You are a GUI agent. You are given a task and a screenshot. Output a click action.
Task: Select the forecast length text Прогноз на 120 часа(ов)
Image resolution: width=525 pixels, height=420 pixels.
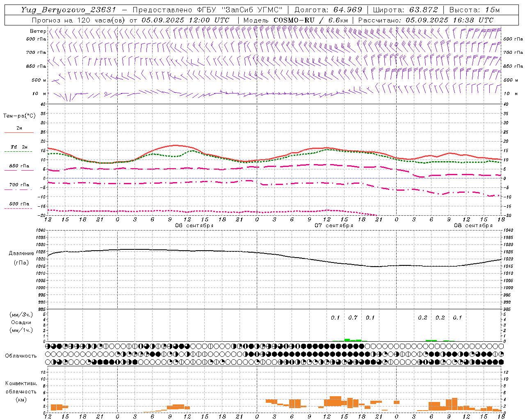(x=78, y=20)
